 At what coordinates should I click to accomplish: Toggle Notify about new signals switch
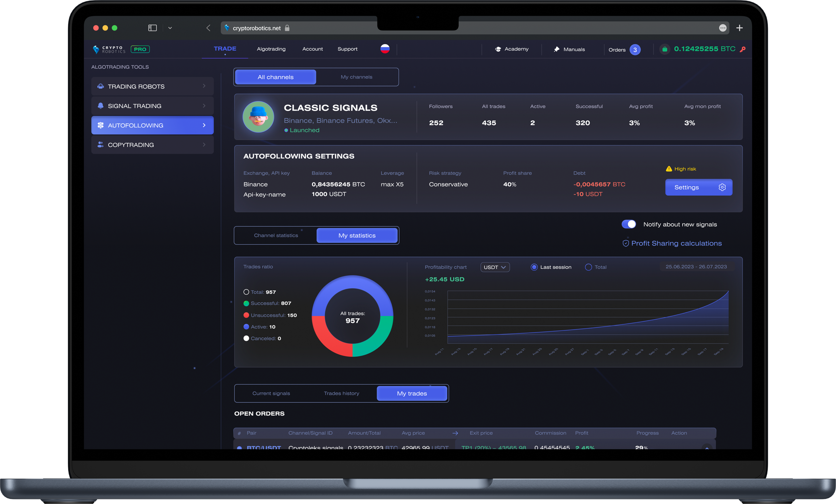[x=629, y=224]
